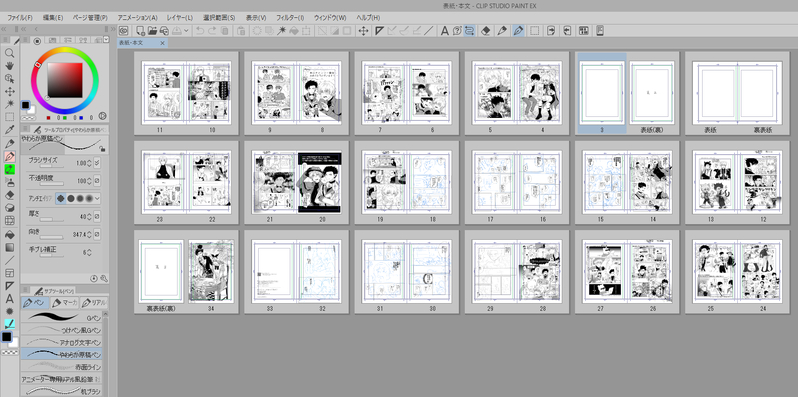
Task: Select the Eyedropper tool
Action: tap(9, 130)
